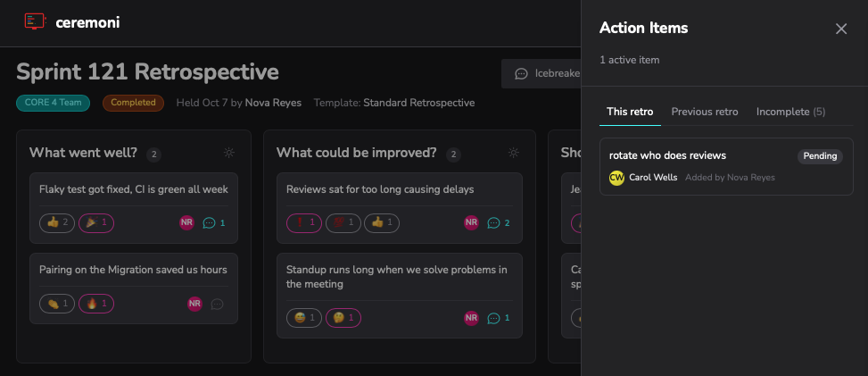Open comments on the Reviews sat card

click(x=498, y=223)
